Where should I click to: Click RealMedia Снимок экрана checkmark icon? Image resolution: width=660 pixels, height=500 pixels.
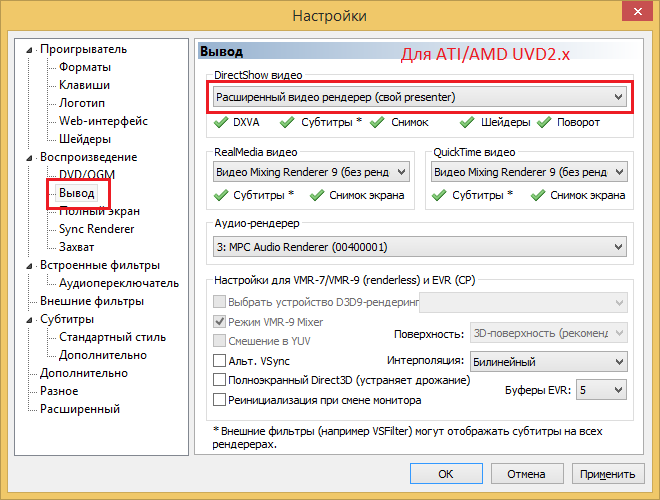pos(317,195)
